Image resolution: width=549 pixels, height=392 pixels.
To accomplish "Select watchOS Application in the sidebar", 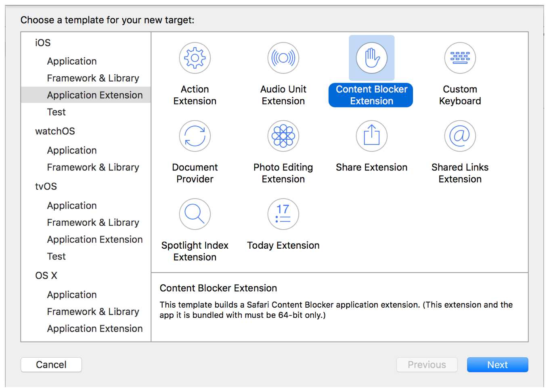I will (72, 151).
